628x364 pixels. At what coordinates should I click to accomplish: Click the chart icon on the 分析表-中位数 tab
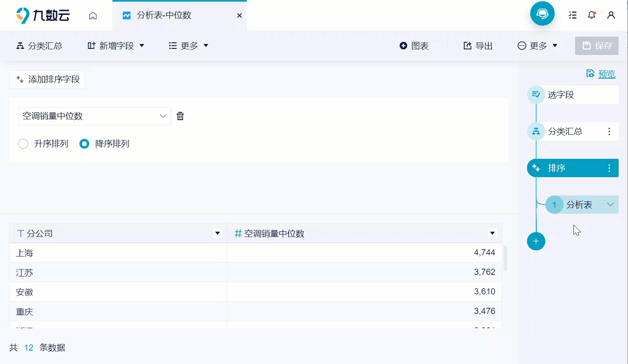pyautogui.click(x=127, y=15)
